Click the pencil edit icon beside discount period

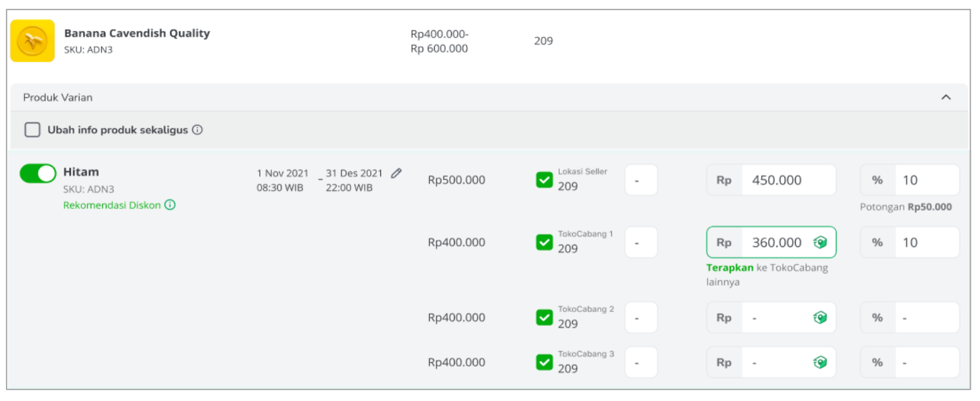tap(396, 173)
